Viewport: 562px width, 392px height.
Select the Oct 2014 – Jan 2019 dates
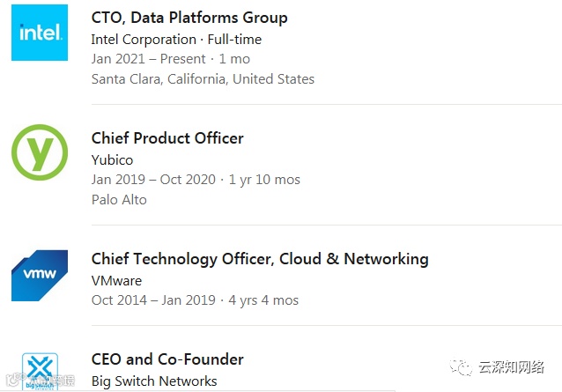click(153, 300)
